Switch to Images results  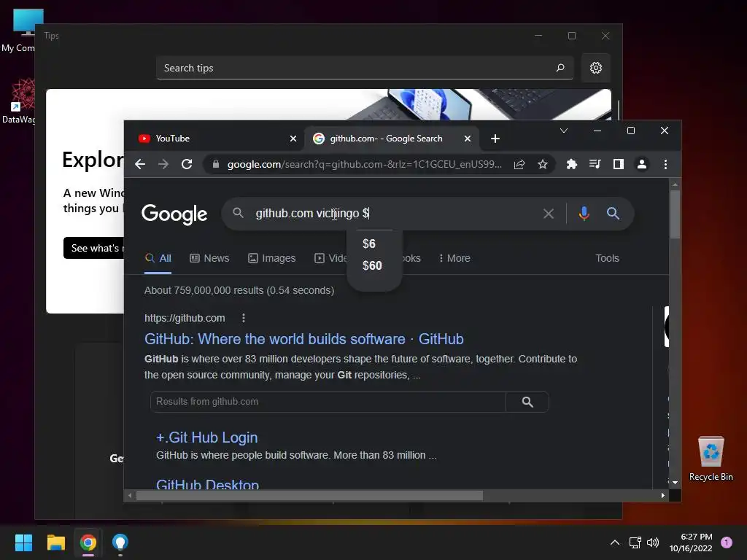[271, 258]
